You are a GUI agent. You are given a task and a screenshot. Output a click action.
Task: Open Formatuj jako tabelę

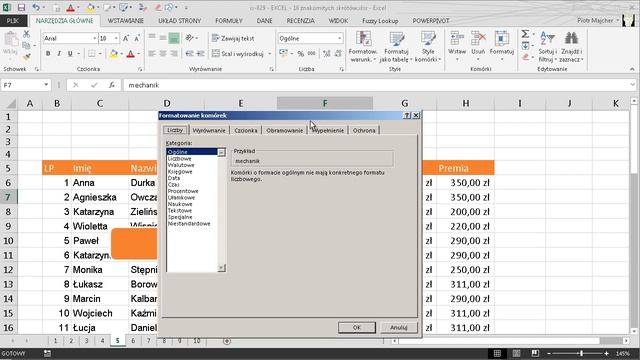click(x=396, y=47)
